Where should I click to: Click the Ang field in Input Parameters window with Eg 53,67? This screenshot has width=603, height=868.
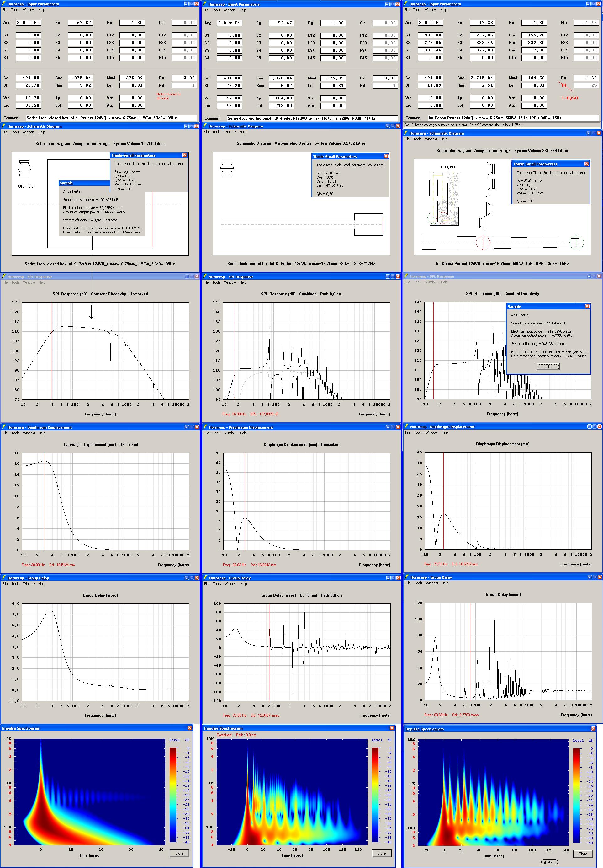coord(230,23)
